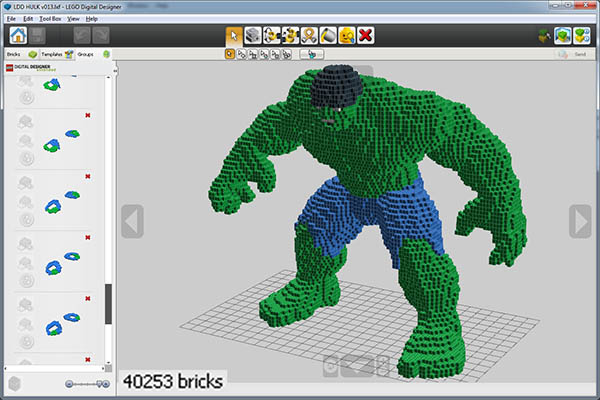Rotate camera with left arrow button
This screenshot has height=400, width=600.
tap(133, 221)
